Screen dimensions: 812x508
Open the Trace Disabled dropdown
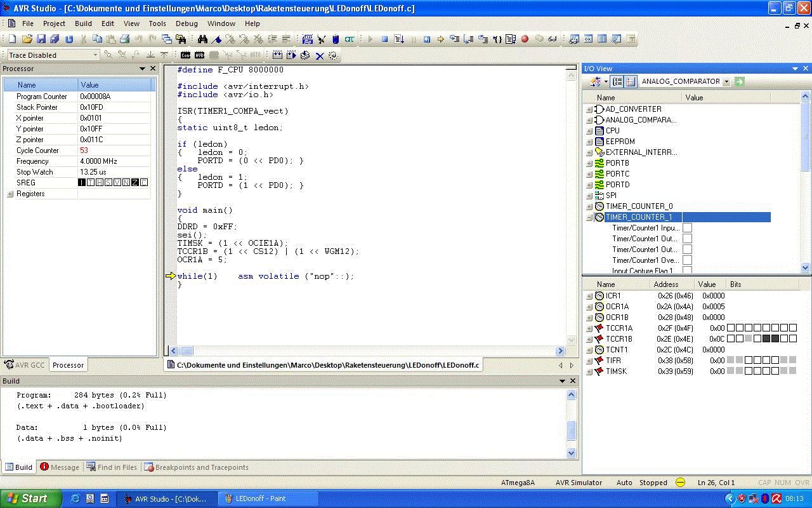point(95,55)
